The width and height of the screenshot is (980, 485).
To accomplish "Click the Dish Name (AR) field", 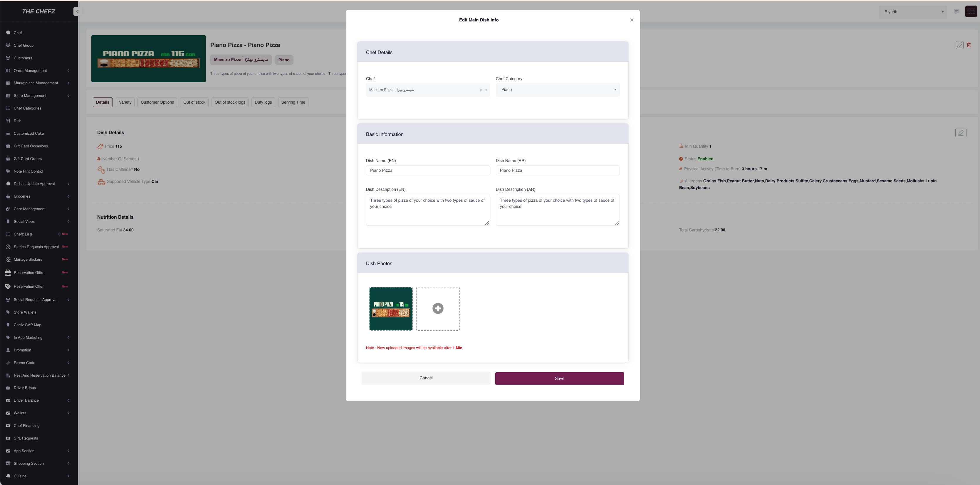I will pyautogui.click(x=557, y=170).
